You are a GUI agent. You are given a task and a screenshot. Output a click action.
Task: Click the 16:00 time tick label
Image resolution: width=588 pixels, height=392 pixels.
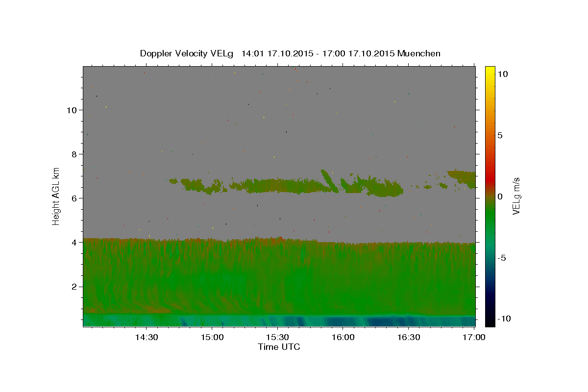click(x=343, y=337)
